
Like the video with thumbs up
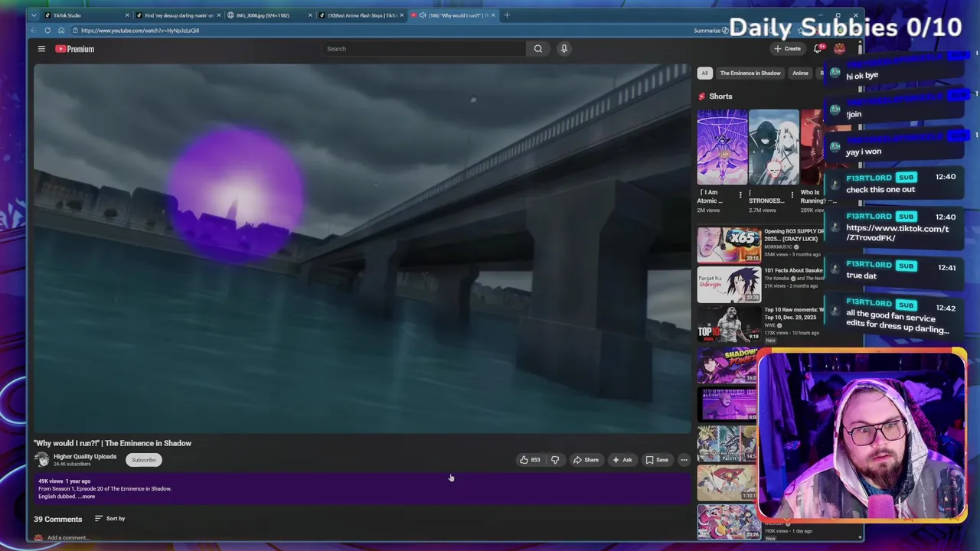click(x=530, y=460)
